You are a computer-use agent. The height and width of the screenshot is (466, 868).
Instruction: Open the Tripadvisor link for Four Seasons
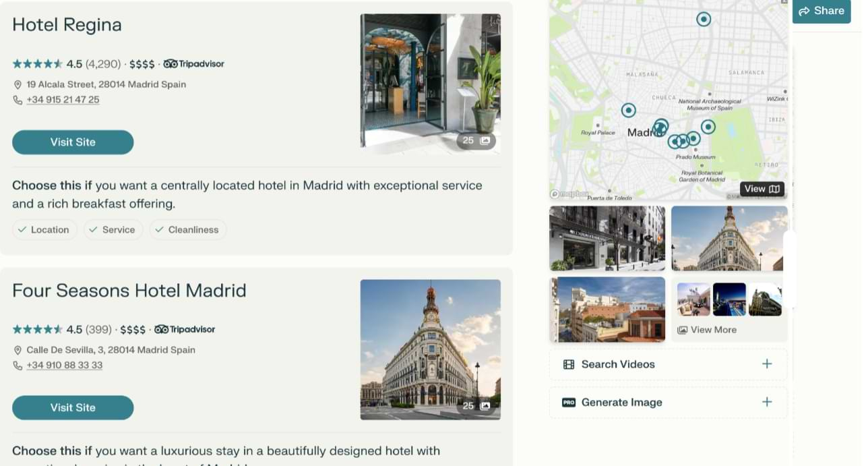(185, 330)
